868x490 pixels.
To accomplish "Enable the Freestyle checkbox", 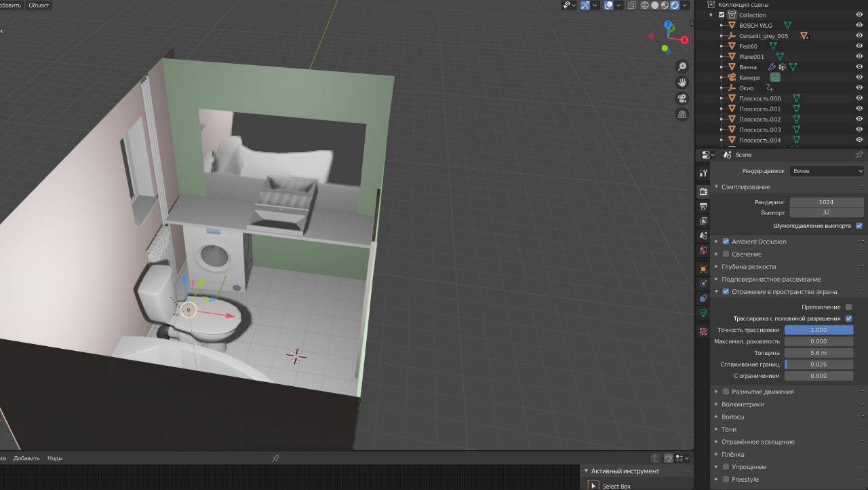I will click(x=726, y=479).
